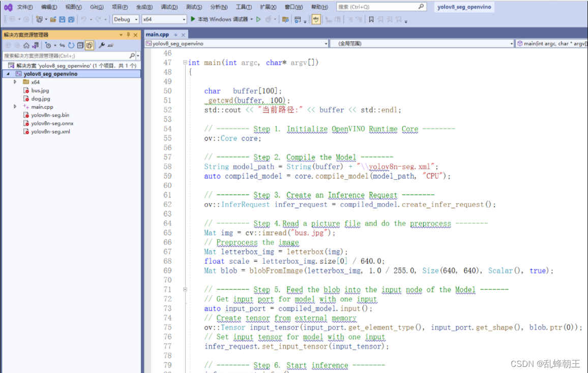Click the Undo icon in the toolbar

pyautogui.click(x=82, y=20)
